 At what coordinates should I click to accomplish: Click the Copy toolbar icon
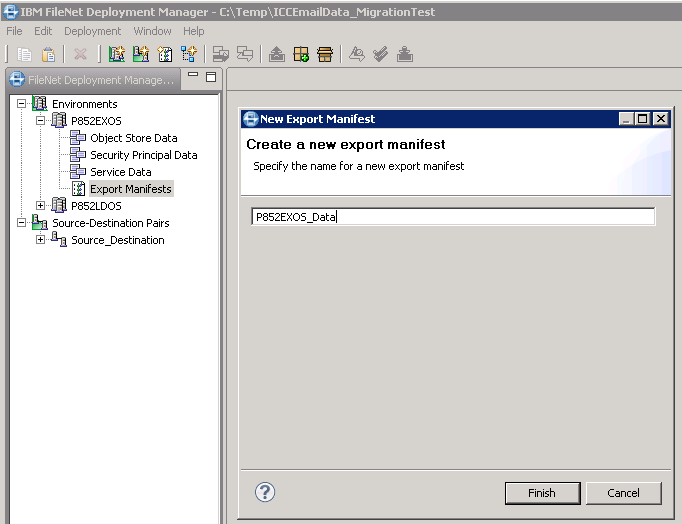[x=24, y=54]
